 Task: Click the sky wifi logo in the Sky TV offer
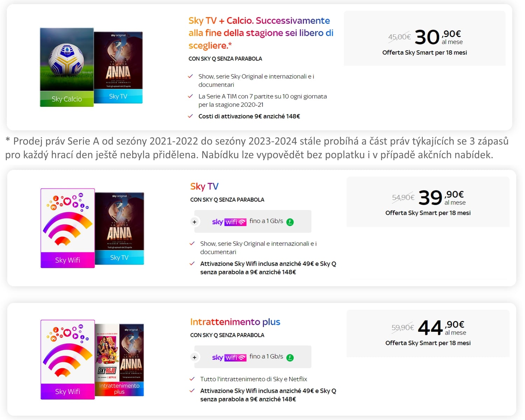229,222
